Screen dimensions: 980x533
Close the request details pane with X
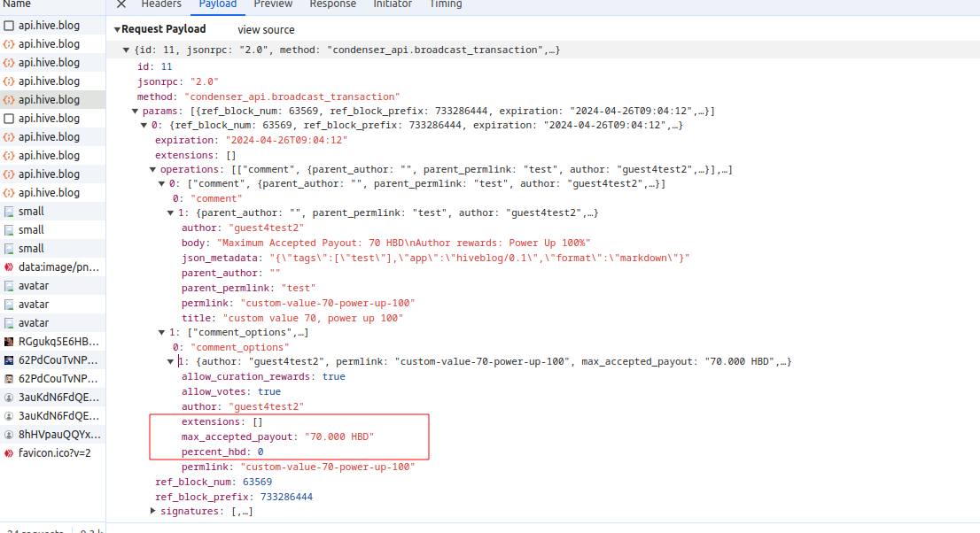coord(121,4)
